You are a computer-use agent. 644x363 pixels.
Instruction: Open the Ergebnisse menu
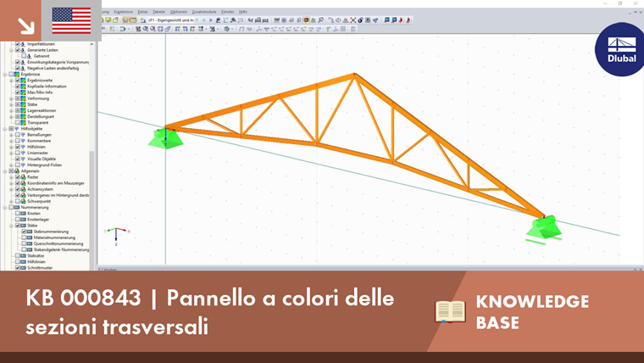pos(123,12)
